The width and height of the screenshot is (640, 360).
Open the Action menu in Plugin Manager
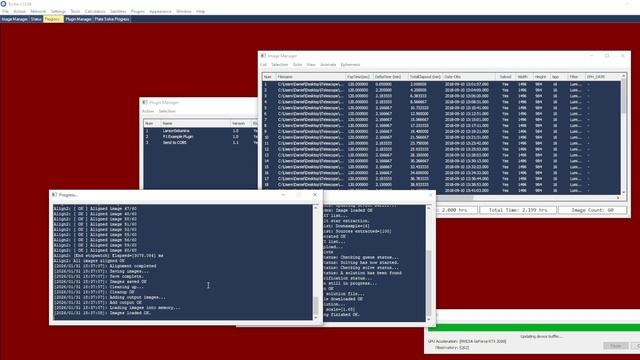coord(148,111)
